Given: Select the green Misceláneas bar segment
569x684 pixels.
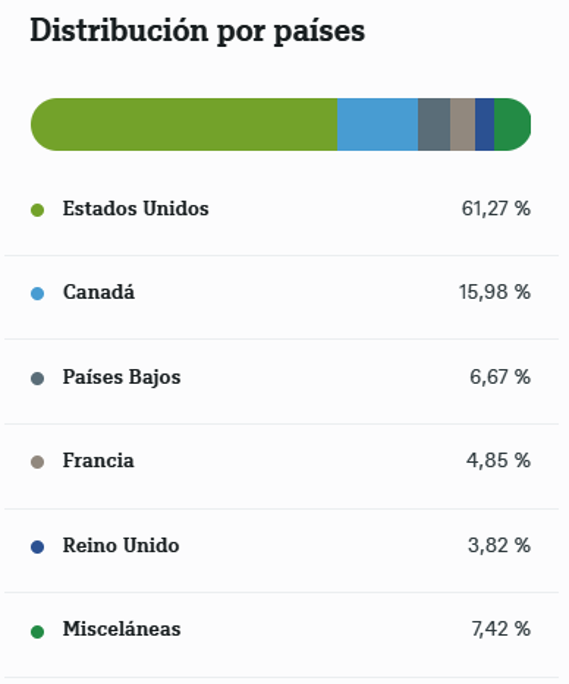Looking at the screenshot, I should click(513, 124).
